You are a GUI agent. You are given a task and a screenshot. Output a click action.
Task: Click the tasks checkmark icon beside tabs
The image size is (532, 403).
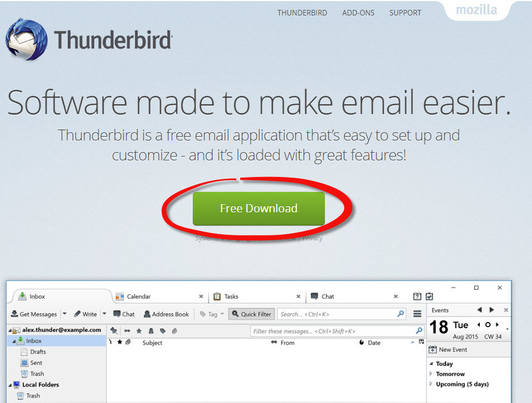[429, 297]
